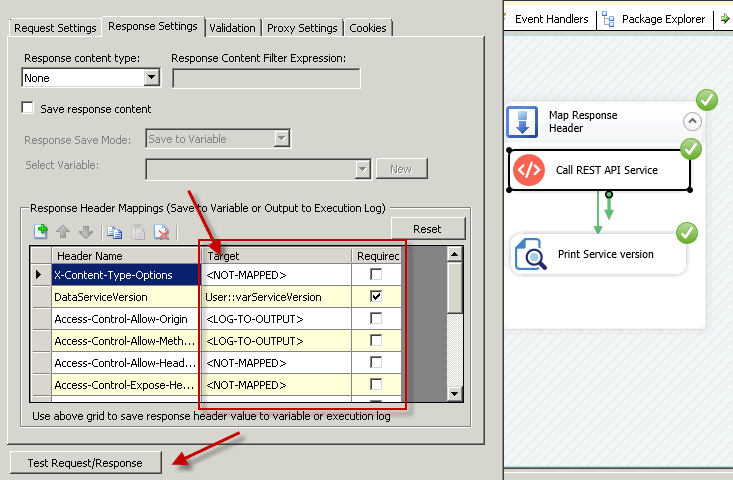Switch to Response Settings tab

coord(153,27)
